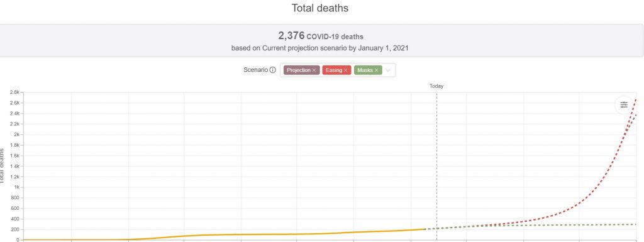Click the 2,376 COVID-19 deaths figure
This screenshot has width=644, height=242.
(320, 36)
